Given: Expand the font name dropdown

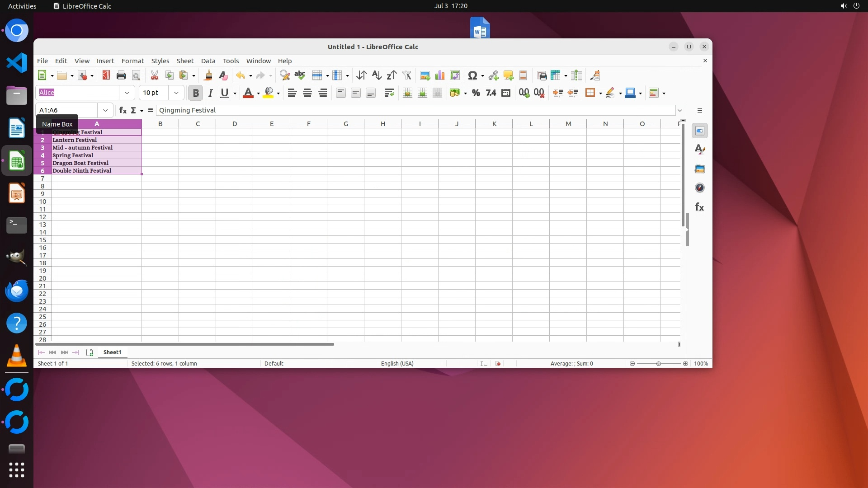Looking at the screenshot, I should [x=127, y=93].
